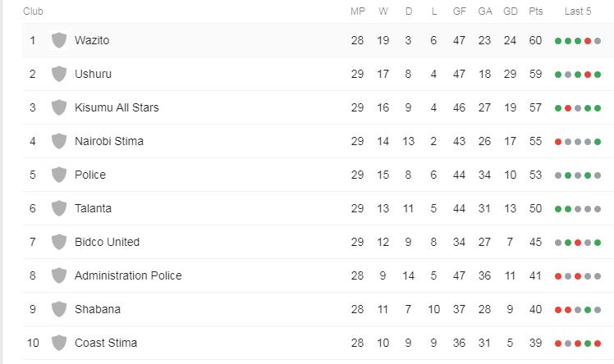Click the Shabana club shield icon
Viewport: 614px width, 364px height.
pos(59,309)
